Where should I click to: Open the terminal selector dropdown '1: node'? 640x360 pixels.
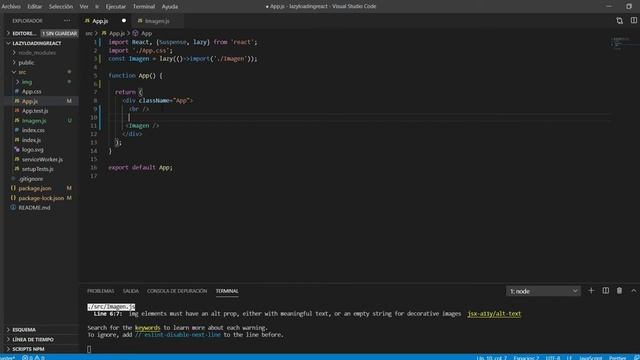[x=543, y=291]
